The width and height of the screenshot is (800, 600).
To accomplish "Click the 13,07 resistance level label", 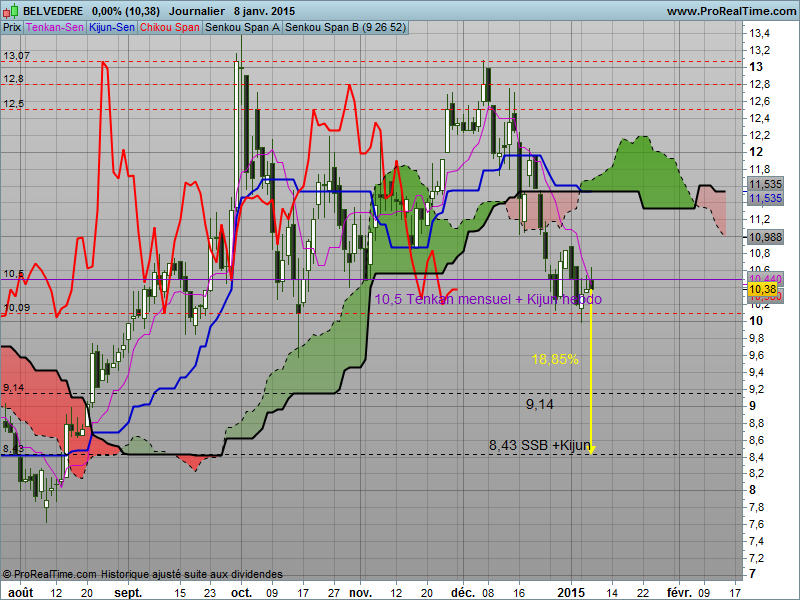I will [16, 56].
